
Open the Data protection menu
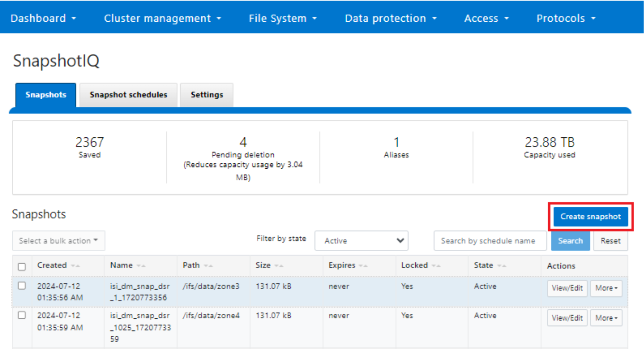391,18
